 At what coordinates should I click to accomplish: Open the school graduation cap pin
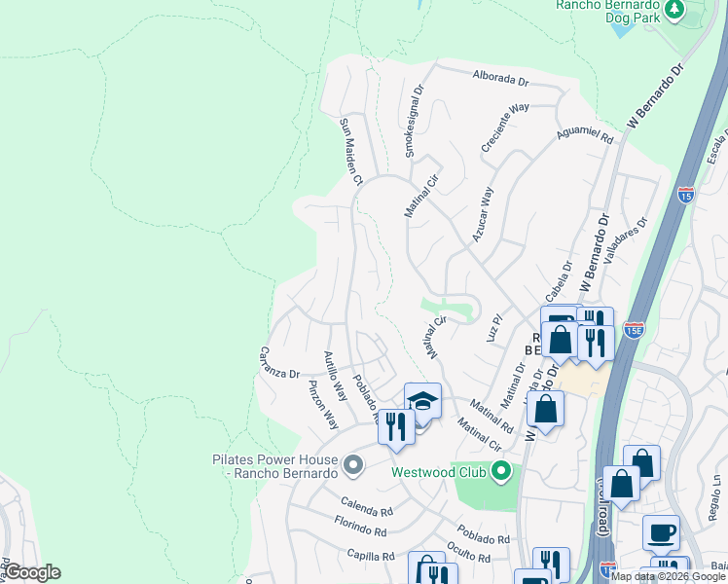pyautogui.click(x=422, y=401)
